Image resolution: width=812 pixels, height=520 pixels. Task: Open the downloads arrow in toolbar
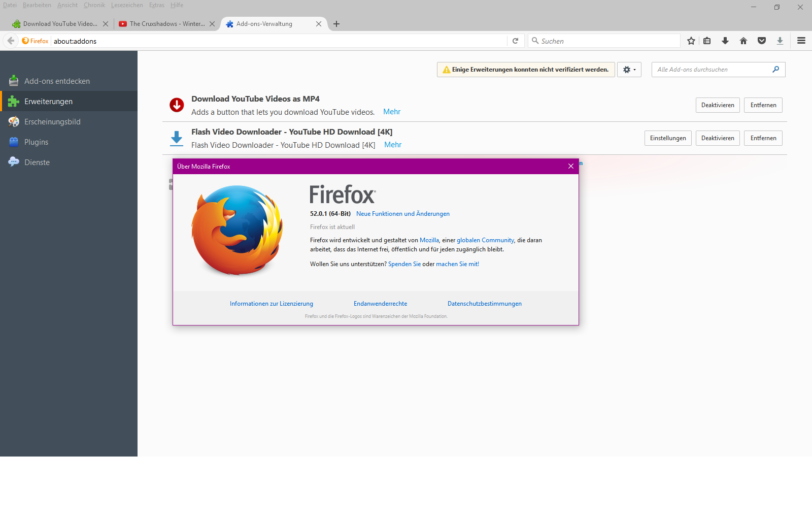pyautogui.click(x=725, y=41)
